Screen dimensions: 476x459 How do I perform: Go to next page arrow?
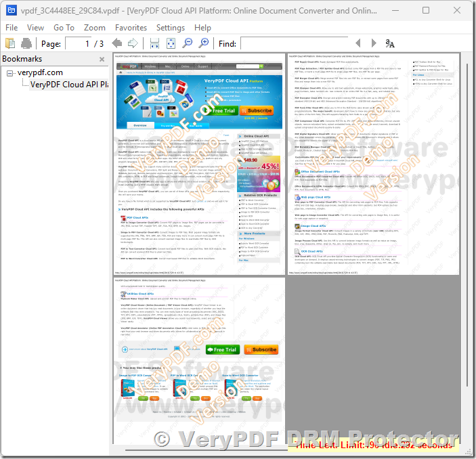pos(133,43)
